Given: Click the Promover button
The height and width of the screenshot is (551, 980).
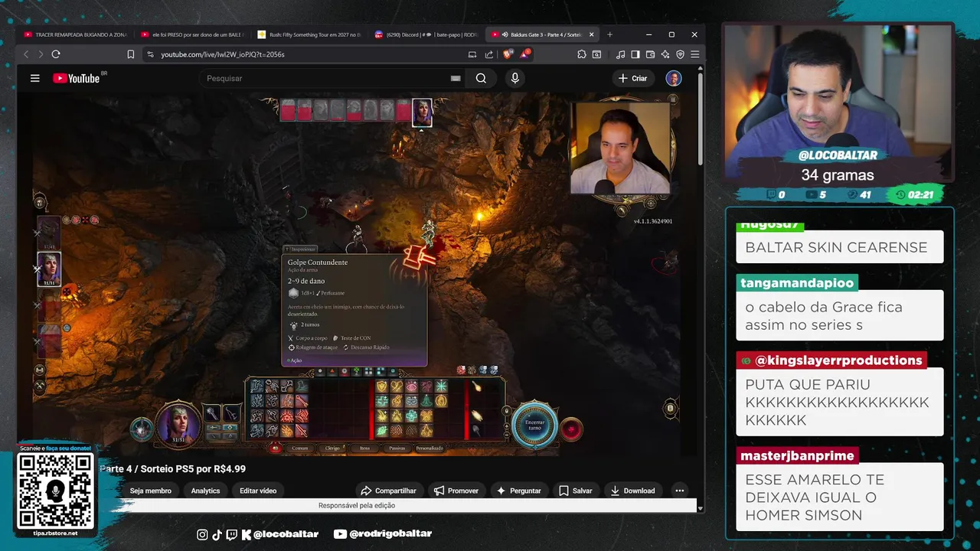Looking at the screenshot, I should point(456,491).
